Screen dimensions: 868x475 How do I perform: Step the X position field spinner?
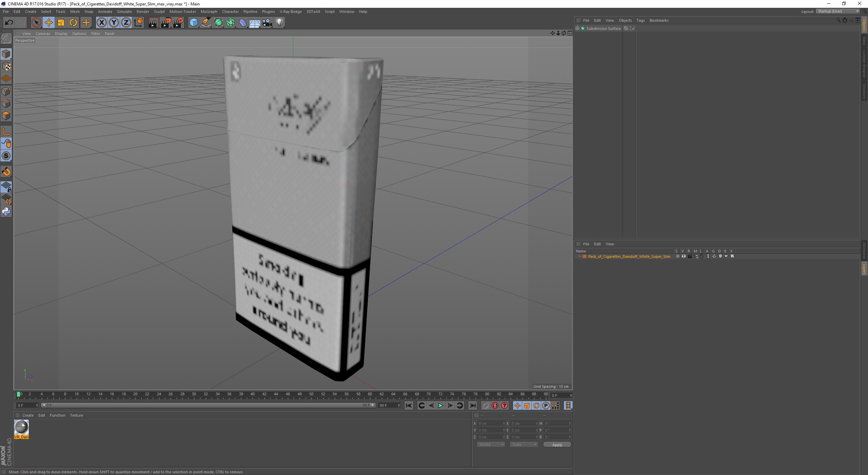click(504, 424)
